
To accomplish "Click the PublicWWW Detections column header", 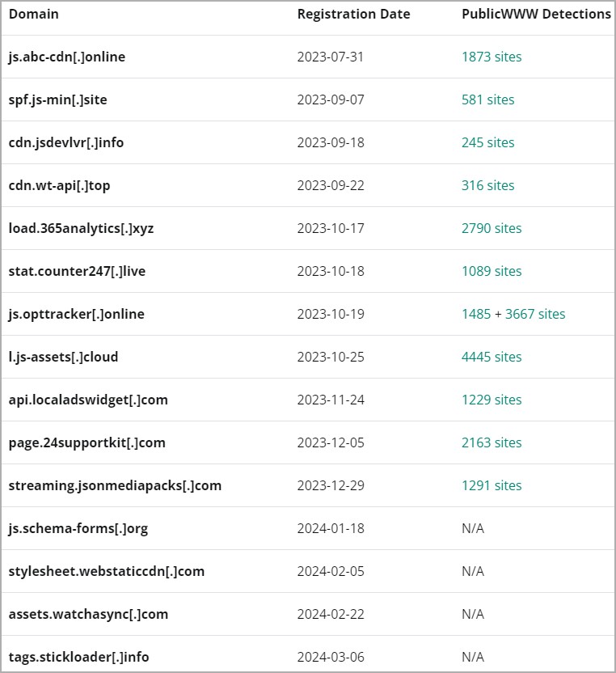I will pos(536,14).
